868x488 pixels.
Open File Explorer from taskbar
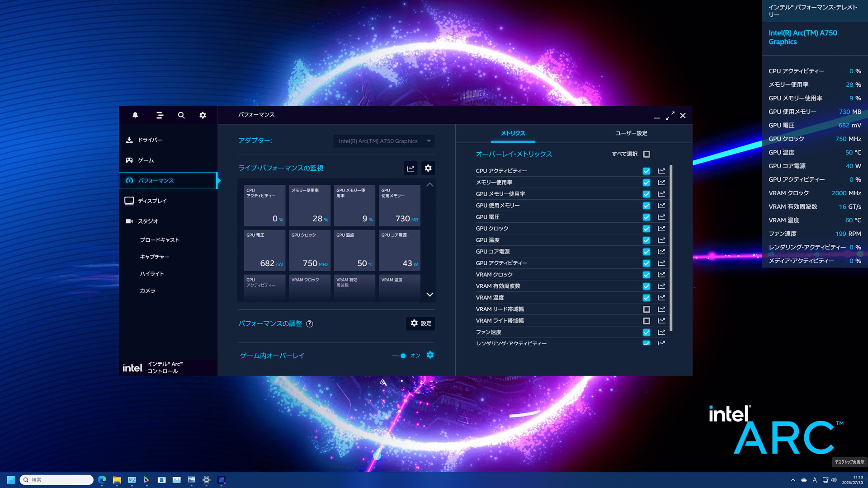117,480
